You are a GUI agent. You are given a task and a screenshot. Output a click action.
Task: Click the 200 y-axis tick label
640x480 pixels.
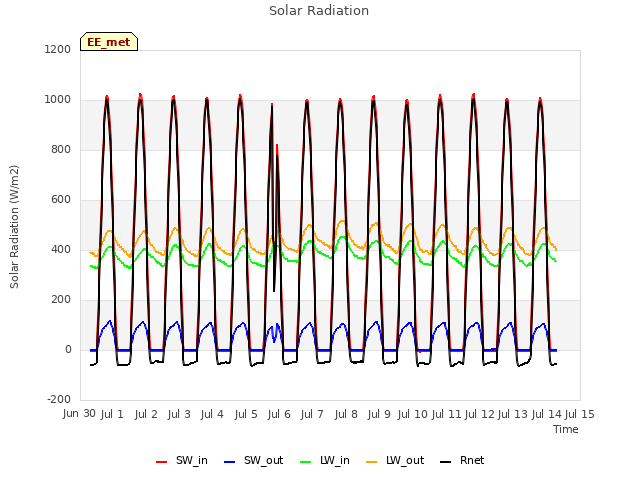coord(61,300)
